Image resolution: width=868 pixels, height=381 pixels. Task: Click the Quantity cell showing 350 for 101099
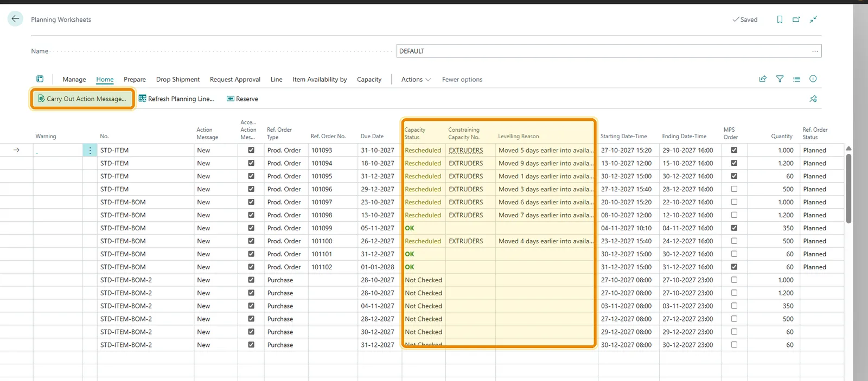click(788, 228)
